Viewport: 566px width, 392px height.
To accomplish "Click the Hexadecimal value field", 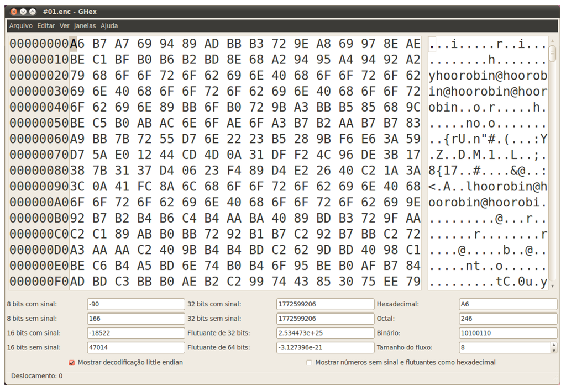I will tap(507, 304).
